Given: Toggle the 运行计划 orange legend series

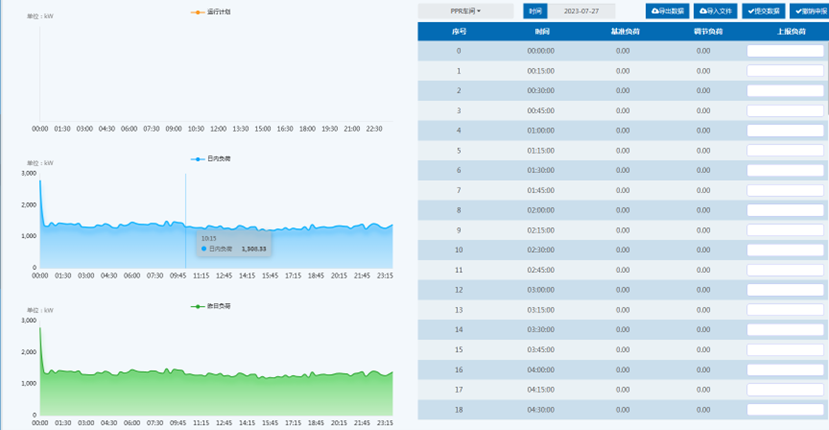Looking at the screenshot, I should point(211,12).
